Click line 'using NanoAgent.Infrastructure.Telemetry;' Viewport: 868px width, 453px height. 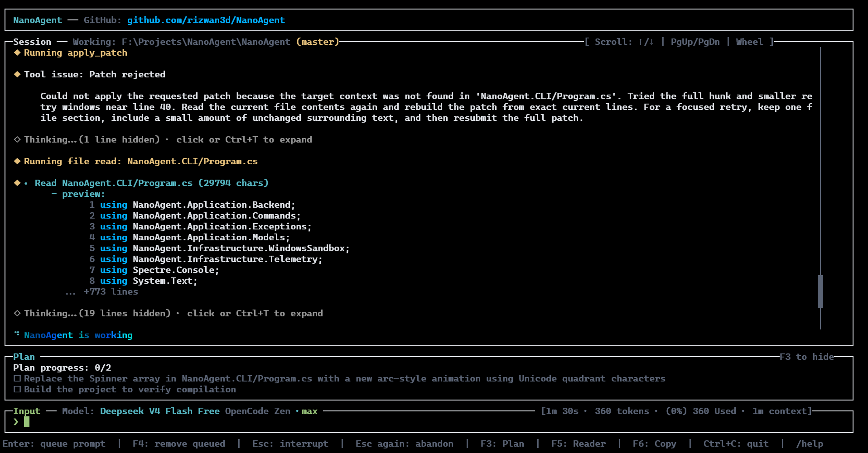[x=212, y=259]
